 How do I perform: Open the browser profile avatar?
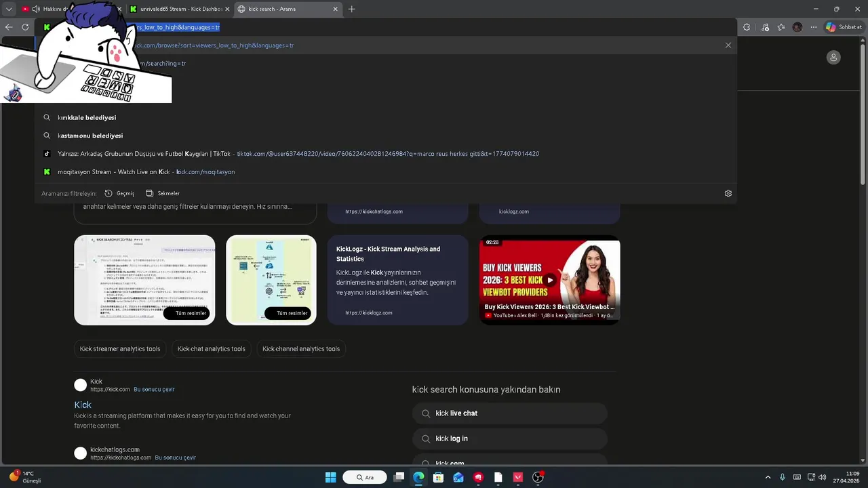(797, 27)
